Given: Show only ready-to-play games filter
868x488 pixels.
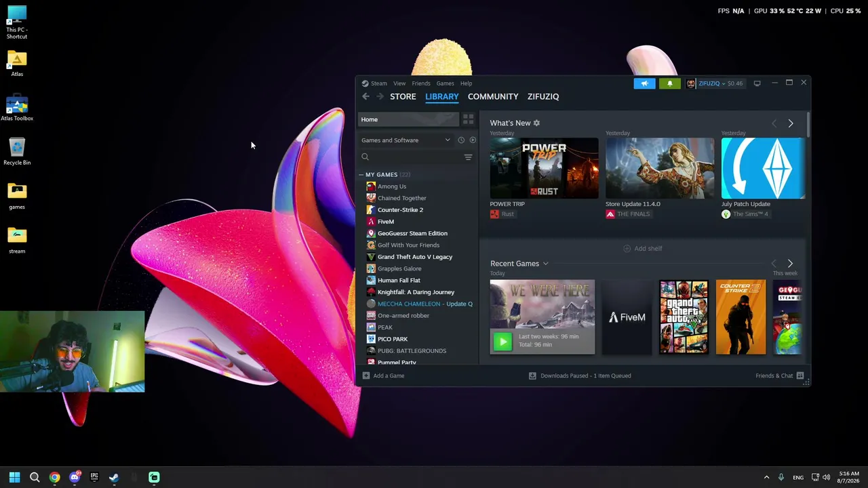Looking at the screenshot, I should click(x=473, y=140).
